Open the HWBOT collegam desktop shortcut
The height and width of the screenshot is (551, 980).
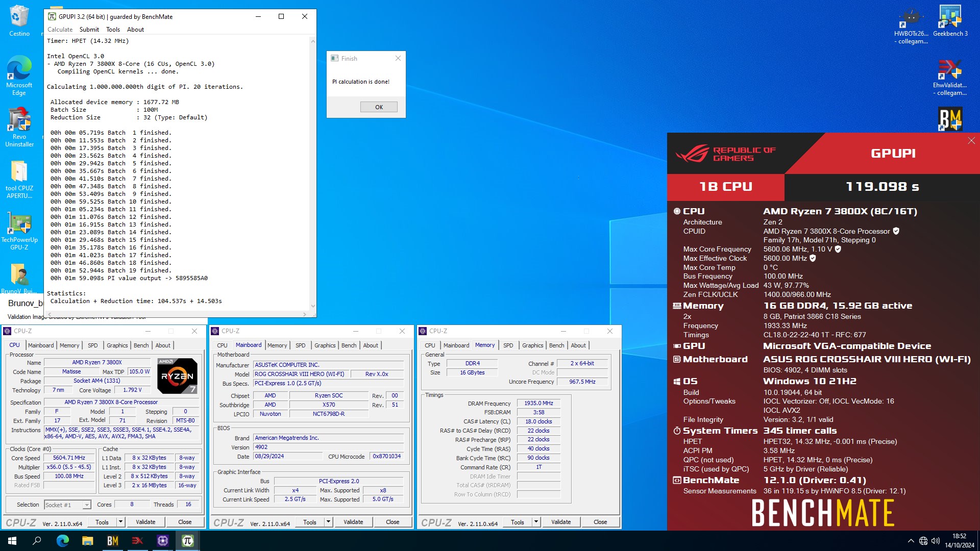coord(911,24)
